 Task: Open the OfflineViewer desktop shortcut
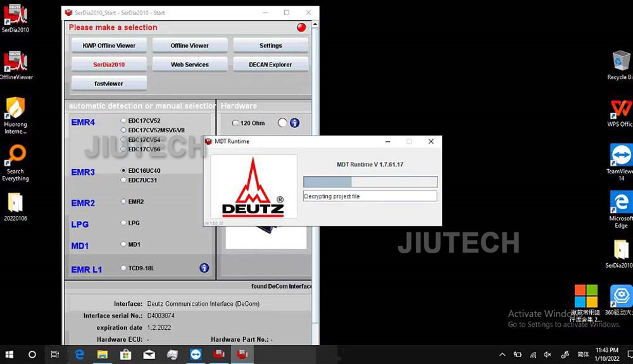coord(15,66)
